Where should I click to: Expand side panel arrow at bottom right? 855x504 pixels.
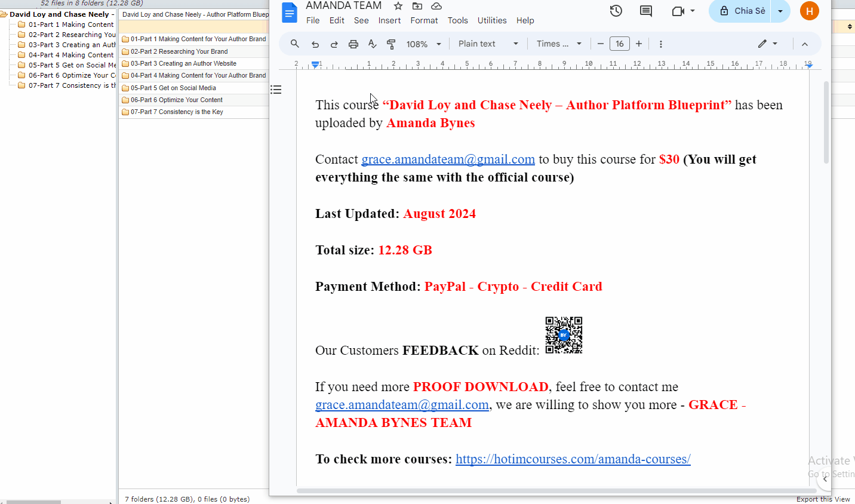pos(825,479)
